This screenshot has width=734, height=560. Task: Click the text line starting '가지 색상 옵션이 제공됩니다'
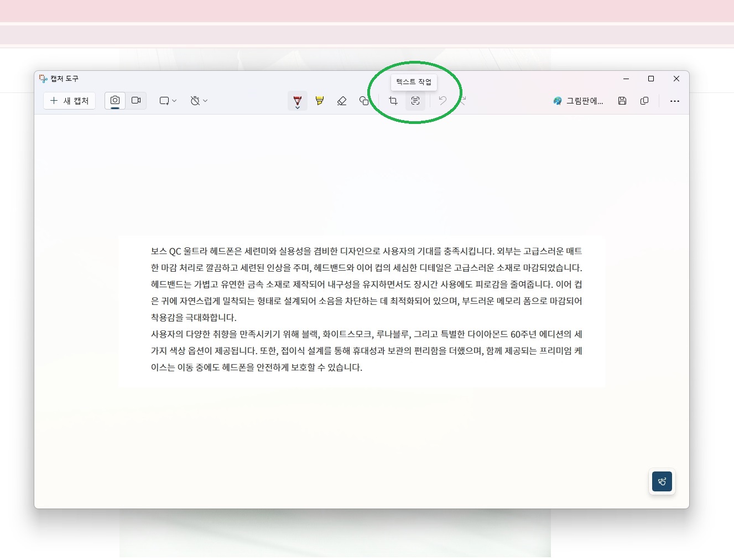(x=367, y=351)
